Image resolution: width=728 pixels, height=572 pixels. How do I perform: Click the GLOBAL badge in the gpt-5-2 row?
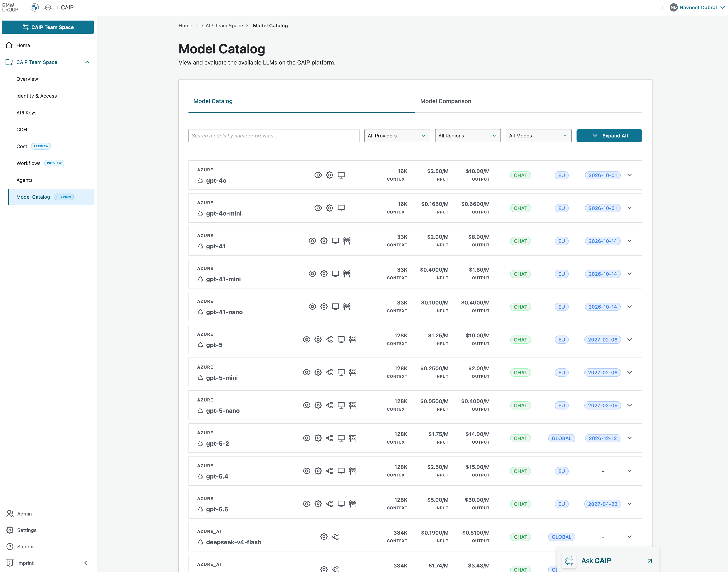pyautogui.click(x=562, y=438)
